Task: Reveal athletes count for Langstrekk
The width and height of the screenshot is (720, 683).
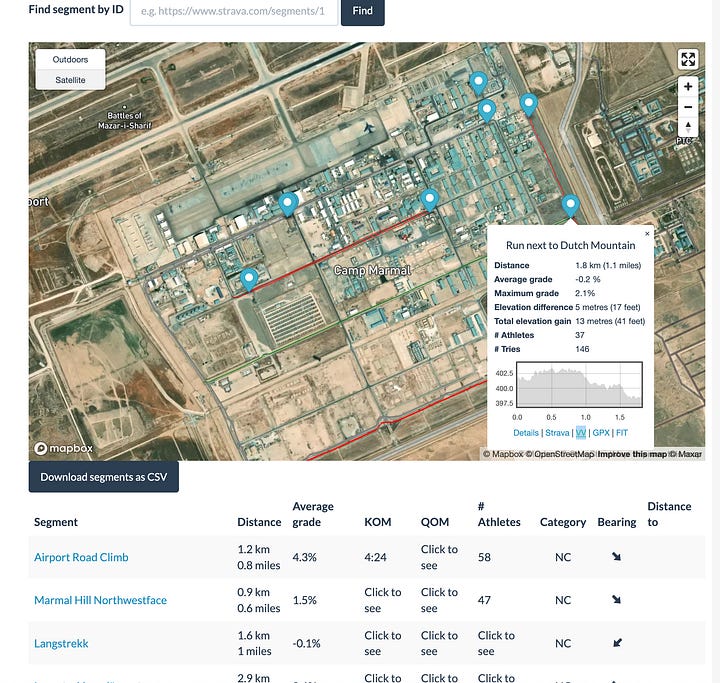Action: pos(496,643)
